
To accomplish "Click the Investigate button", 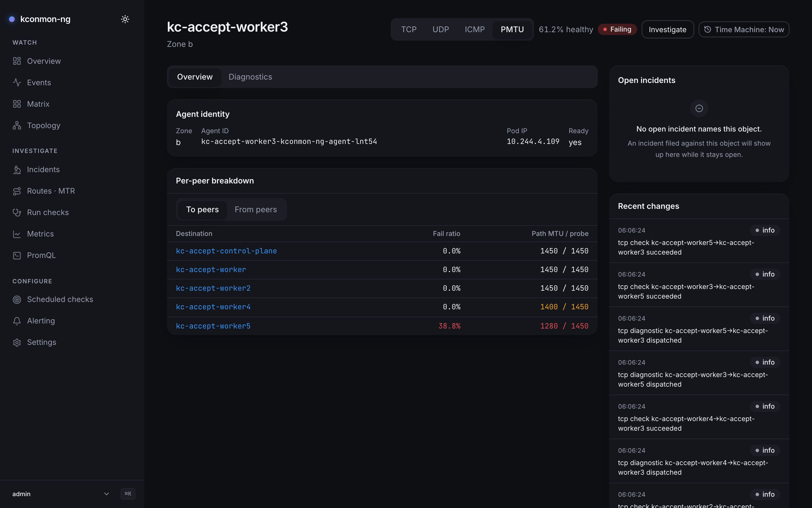I will (667, 30).
